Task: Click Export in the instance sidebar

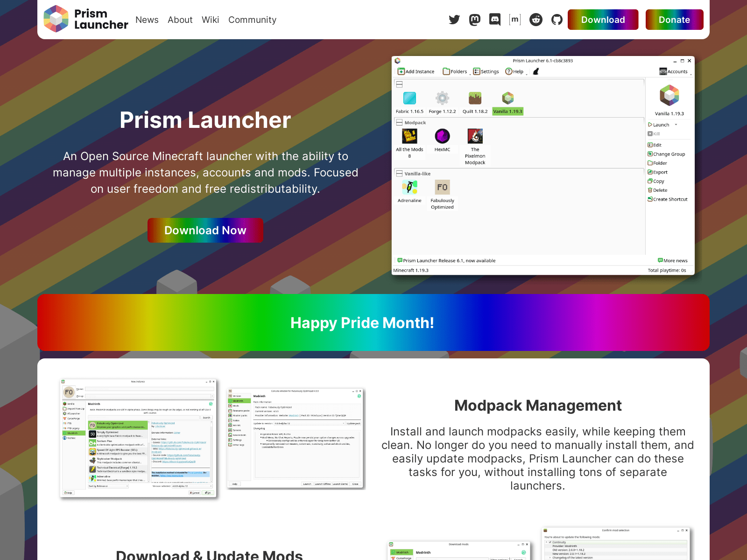Action: (x=658, y=172)
